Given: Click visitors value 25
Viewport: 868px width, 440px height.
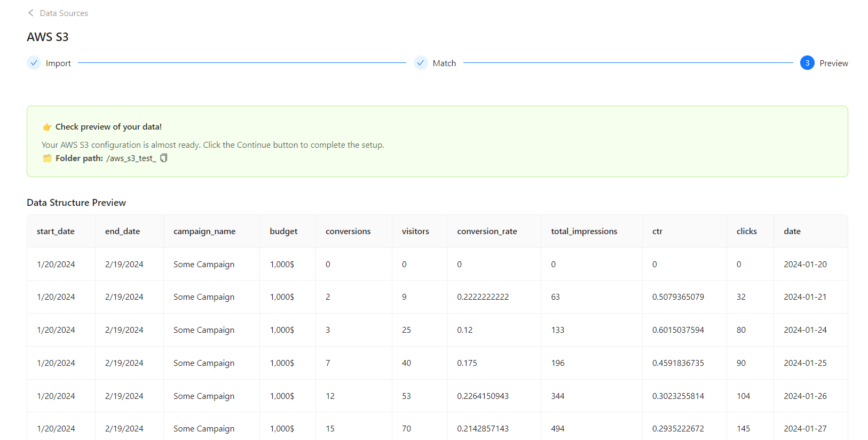Looking at the screenshot, I should [x=406, y=330].
